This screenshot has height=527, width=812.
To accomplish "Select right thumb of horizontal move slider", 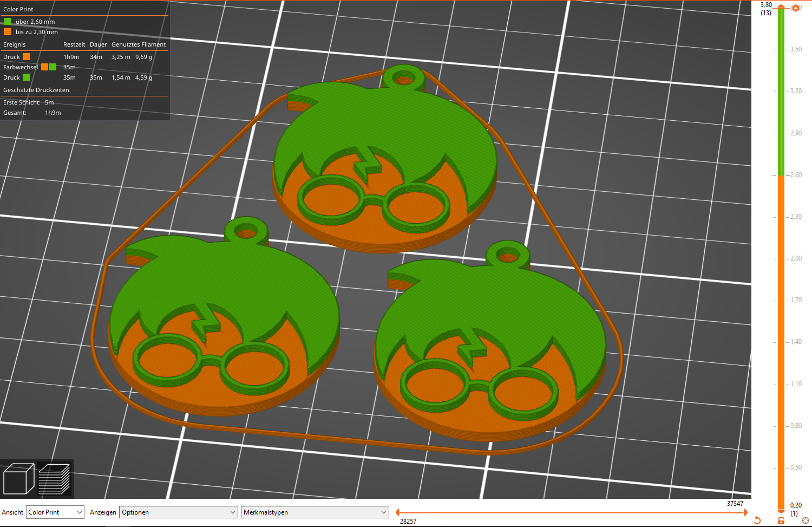I will point(745,512).
